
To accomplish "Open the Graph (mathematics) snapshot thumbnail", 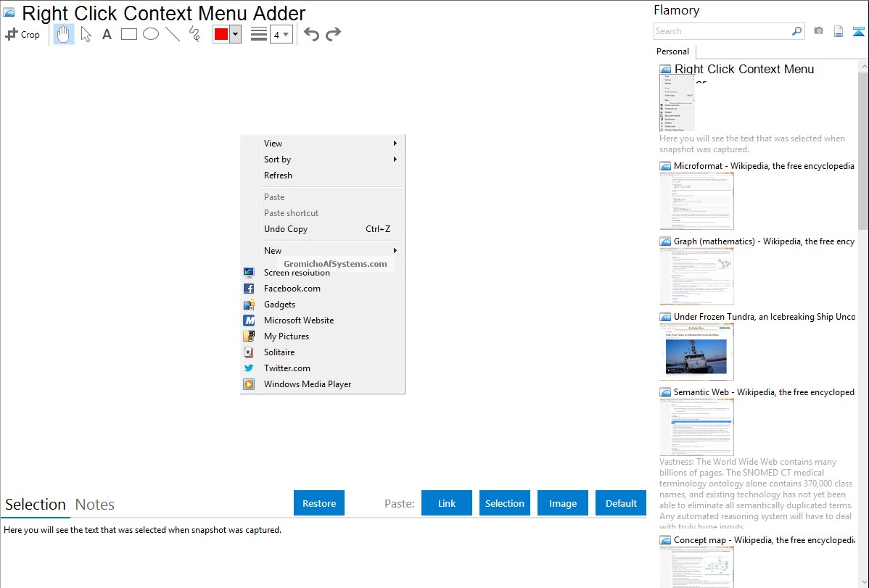I will [x=696, y=276].
